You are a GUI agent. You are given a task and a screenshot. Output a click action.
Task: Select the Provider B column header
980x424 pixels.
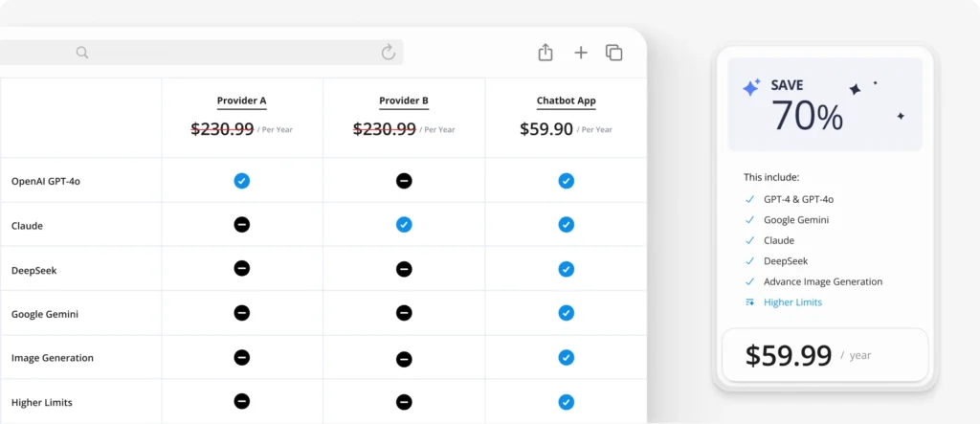point(404,100)
